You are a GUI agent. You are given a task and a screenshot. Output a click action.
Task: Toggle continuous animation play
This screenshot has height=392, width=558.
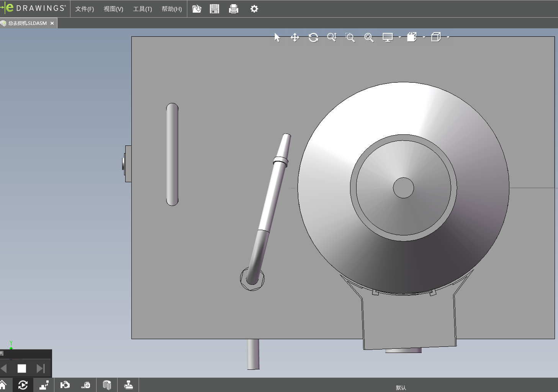pyautogui.click(x=23, y=385)
